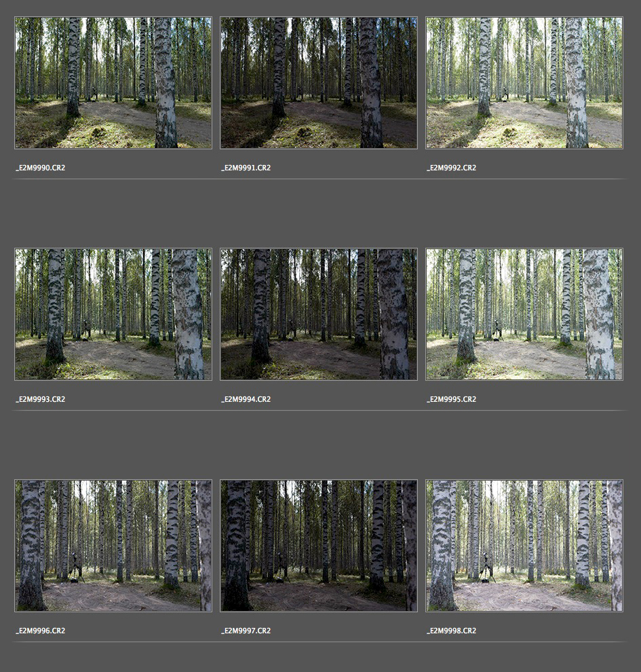The height and width of the screenshot is (672, 641).
Task: Click the dark _E2M9997.CR2 thumbnail
Action: coord(319,546)
